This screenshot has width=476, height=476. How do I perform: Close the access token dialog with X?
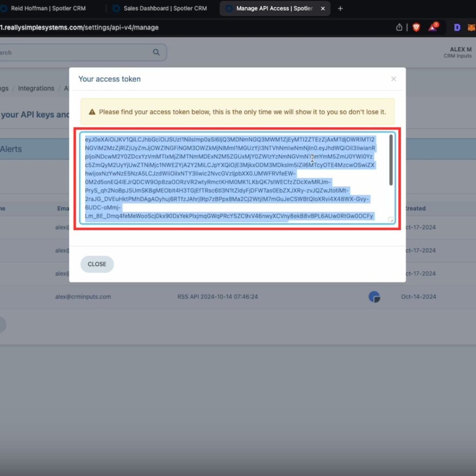pos(393,79)
